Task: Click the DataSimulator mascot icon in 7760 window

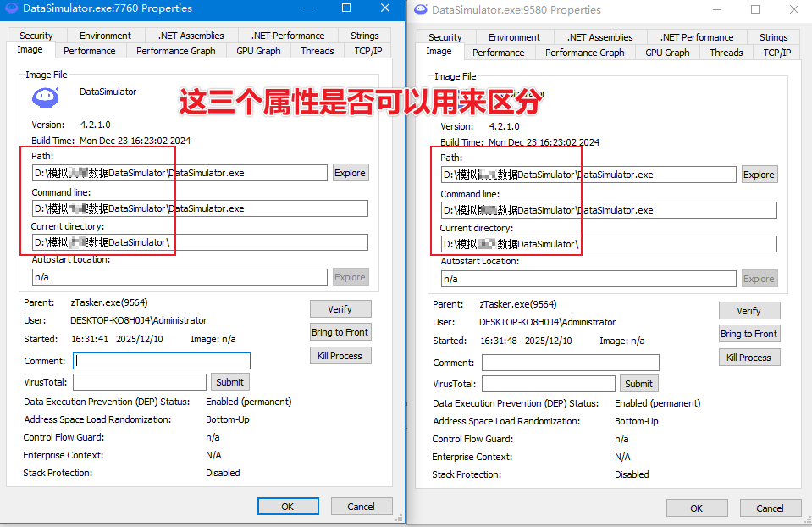Action: click(x=46, y=98)
